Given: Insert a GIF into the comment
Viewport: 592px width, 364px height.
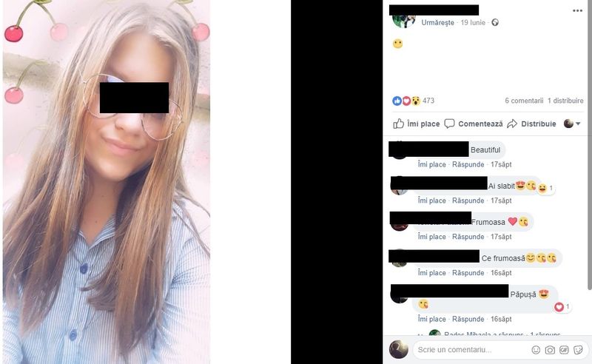Looking at the screenshot, I should (564, 350).
